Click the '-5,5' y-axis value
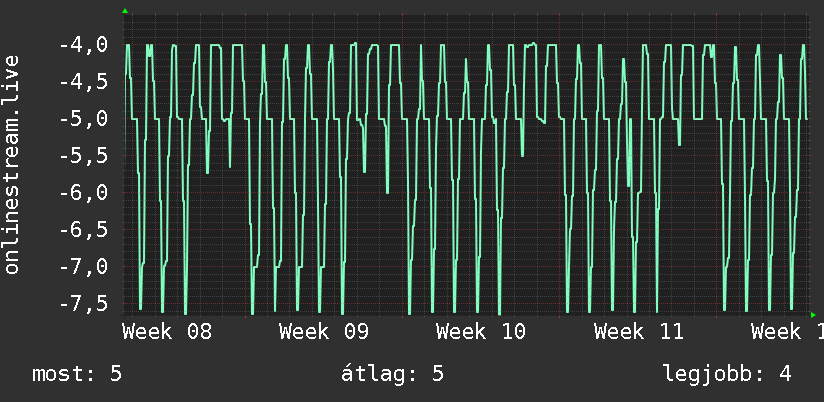The height and width of the screenshot is (402, 824). click(x=83, y=156)
